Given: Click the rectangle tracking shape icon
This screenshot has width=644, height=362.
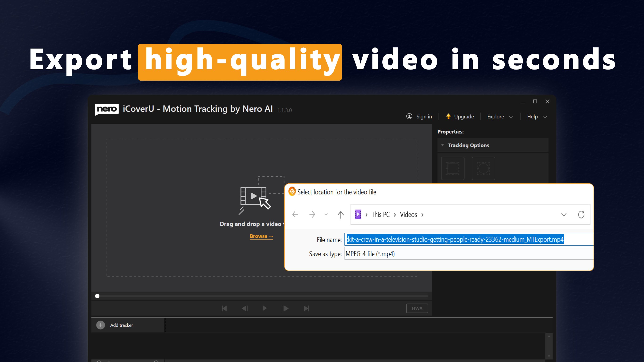Looking at the screenshot, I should [x=453, y=168].
